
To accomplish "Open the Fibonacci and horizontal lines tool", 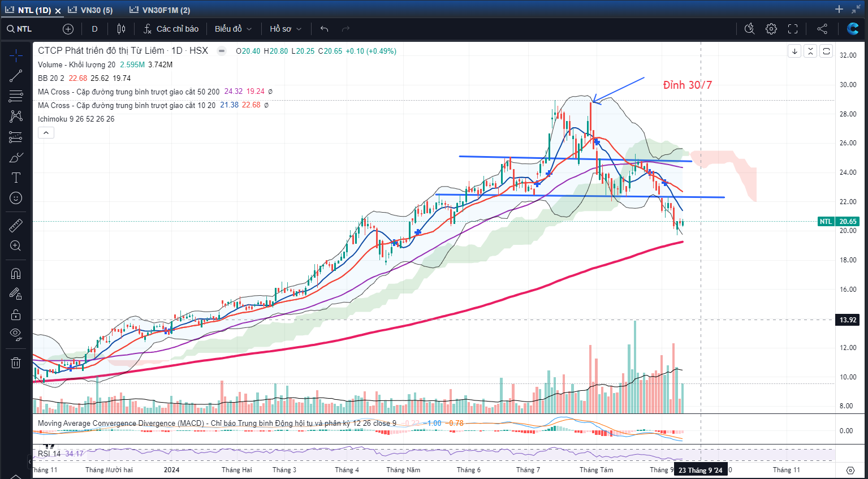I will pos(16,96).
